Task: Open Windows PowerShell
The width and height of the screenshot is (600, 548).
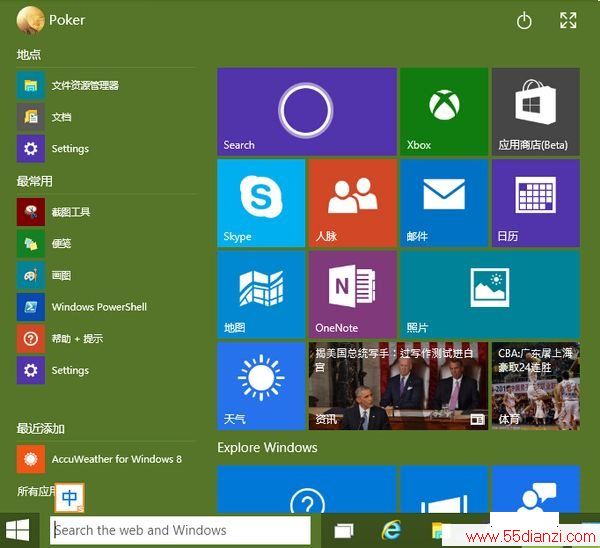Action: click(106, 307)
